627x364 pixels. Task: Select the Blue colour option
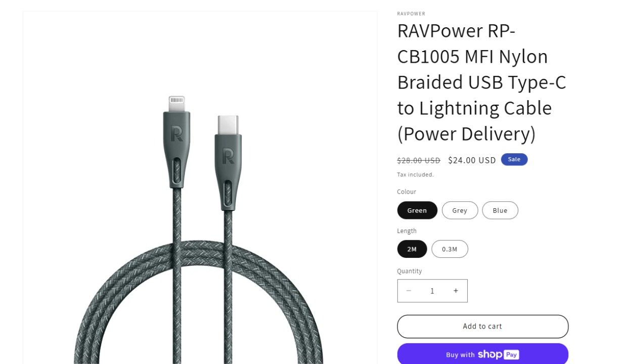tap(500, 210)
